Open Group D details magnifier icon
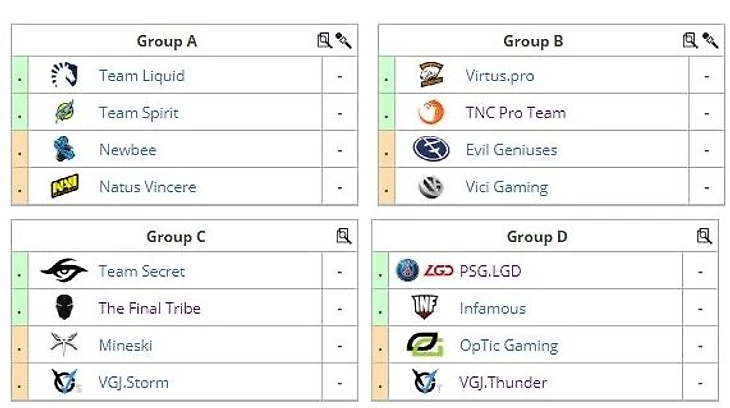 704,237
